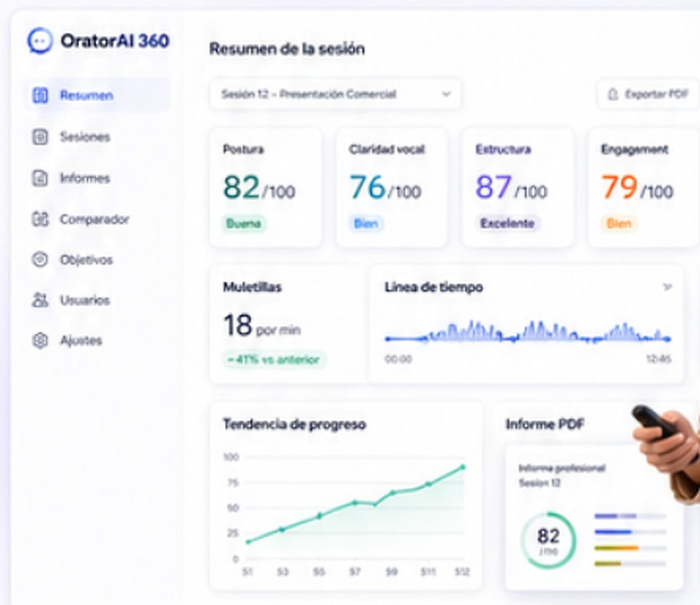The height and width of the screenshot is (605, 700).
Task: Click the Postura score card
Action: tap(265, 187)
